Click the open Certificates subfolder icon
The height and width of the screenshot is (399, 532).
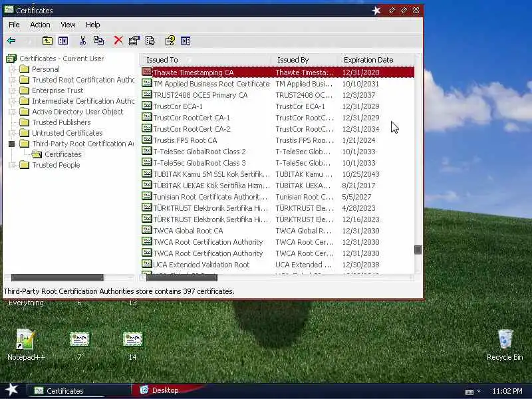coord(37,154)
